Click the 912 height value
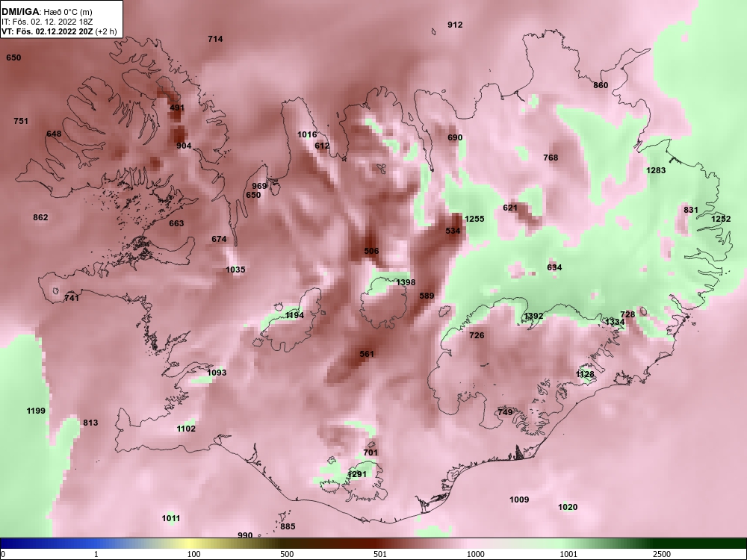This screenshot has width=747, height=560. coord(455,25)
